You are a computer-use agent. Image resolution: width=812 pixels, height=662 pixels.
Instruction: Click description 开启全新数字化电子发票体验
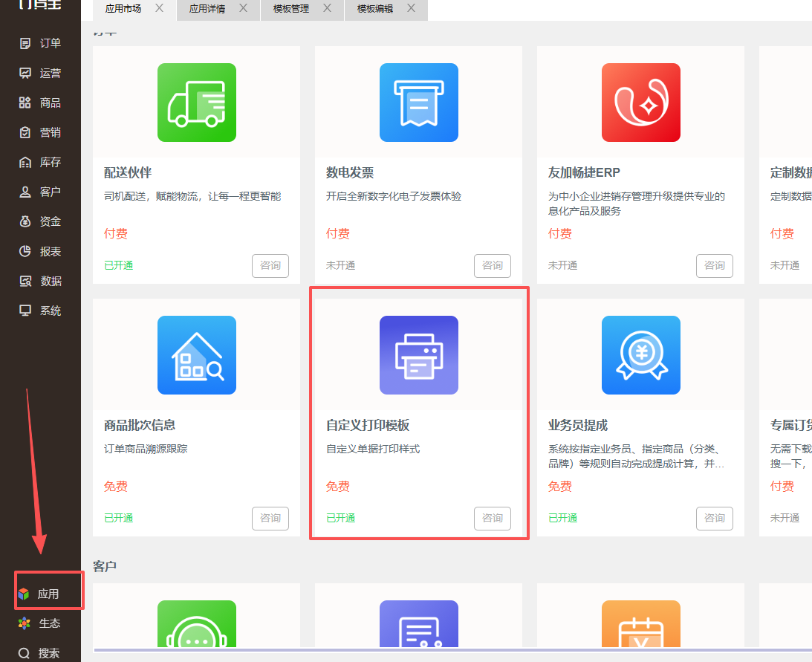pyautogui.click(x=394, y=196)
